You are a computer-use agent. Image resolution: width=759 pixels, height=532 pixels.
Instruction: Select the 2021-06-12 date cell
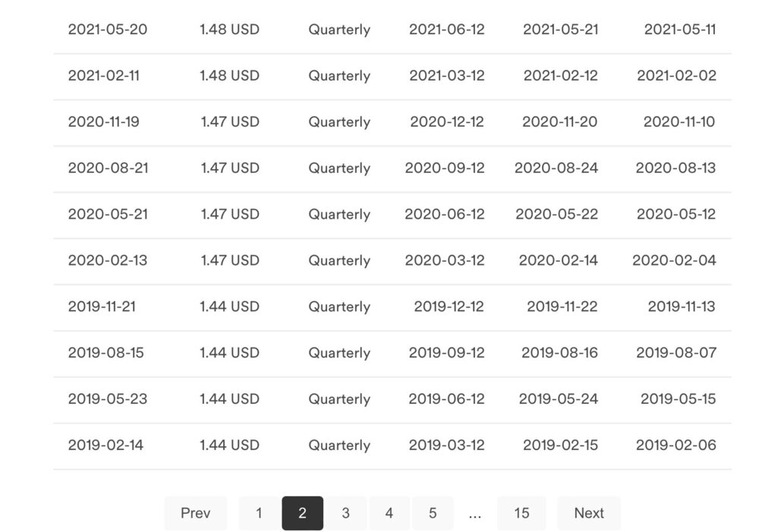click(446, 30)
